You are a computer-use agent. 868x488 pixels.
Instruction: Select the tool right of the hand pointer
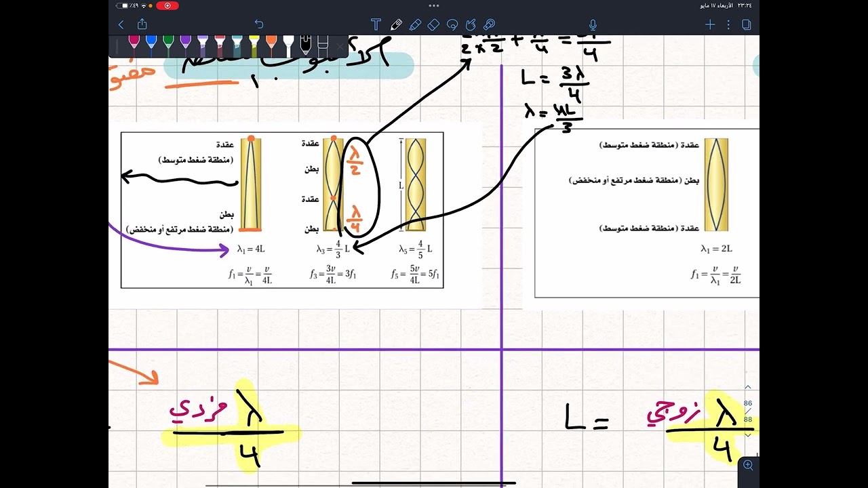489,25
